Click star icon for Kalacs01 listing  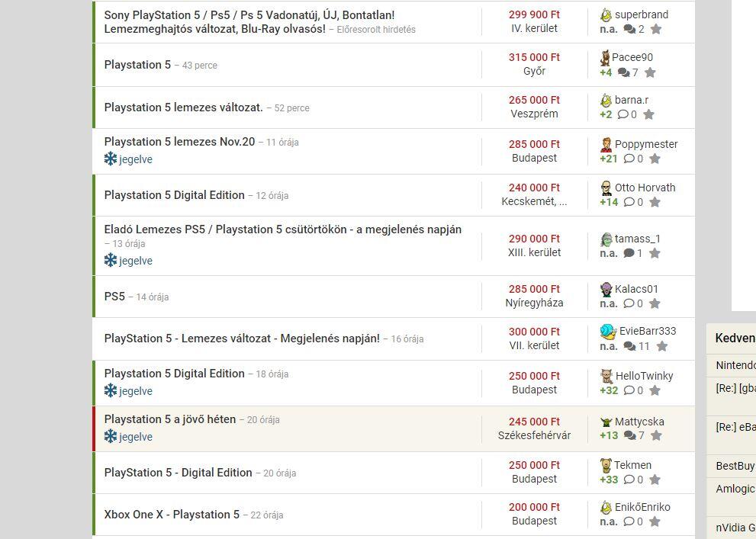(x=655, y=303)
